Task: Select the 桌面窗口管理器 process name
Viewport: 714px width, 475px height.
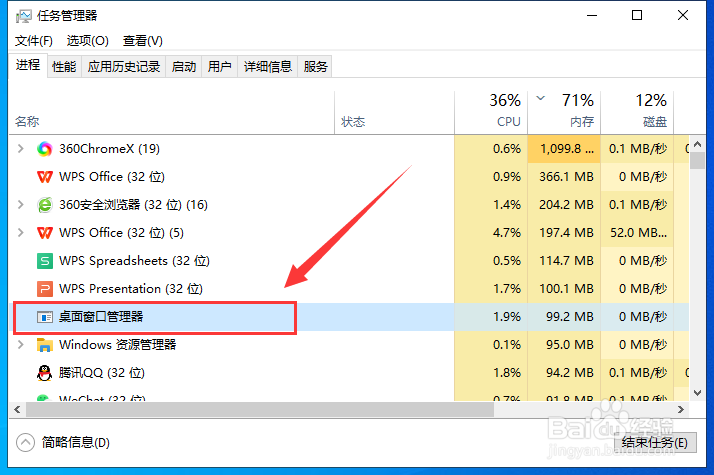Action: [101, 317]
